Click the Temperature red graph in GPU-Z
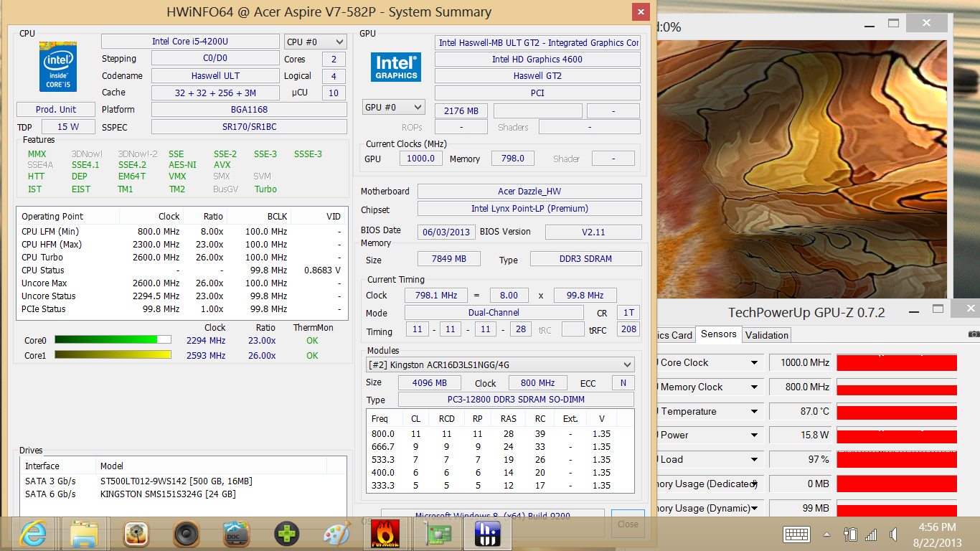Image resolution: width=980 pixels, height=551 pixels. click(897, 412)
